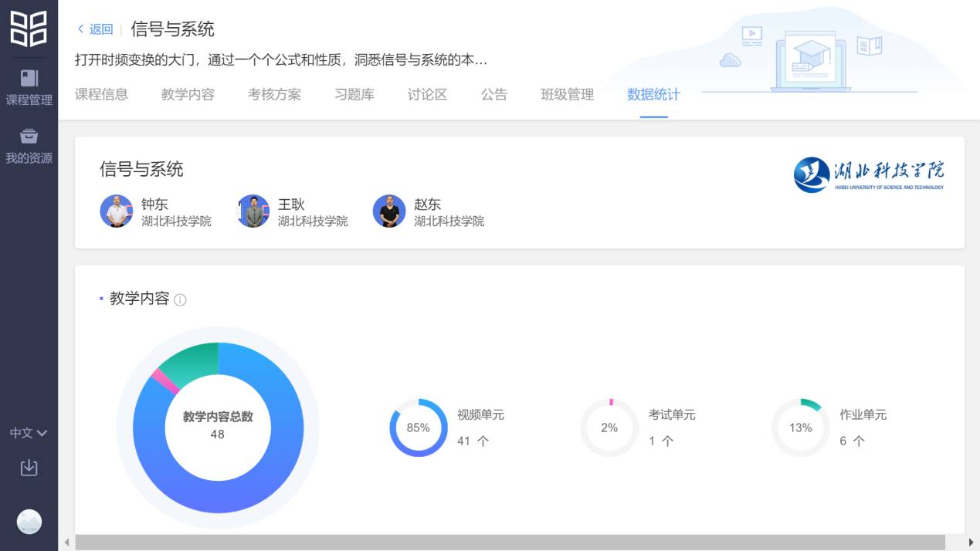Image resolution: width=980 pixels, height=551 pixels.
Task: Open the 班级管理 tab
Action: coord(567,95)
